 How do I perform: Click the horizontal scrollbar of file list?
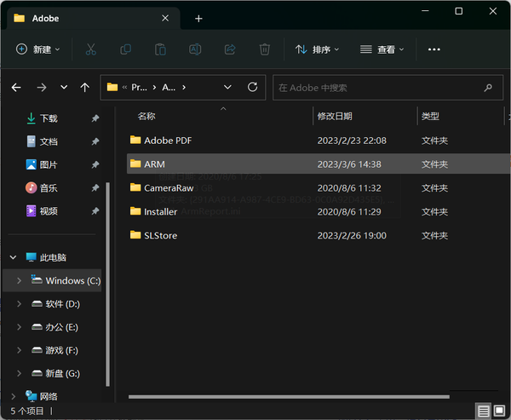click(x=289, y=397)
